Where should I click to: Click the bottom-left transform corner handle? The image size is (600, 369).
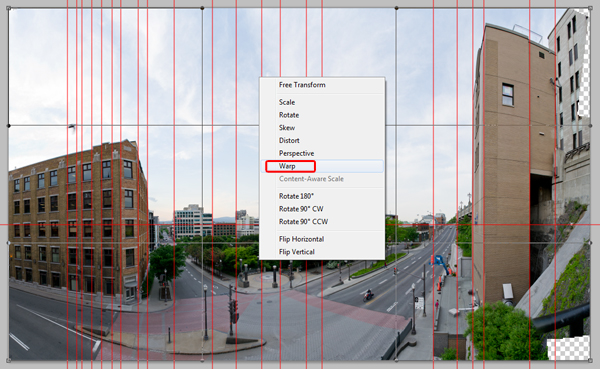tap(9, 360)
